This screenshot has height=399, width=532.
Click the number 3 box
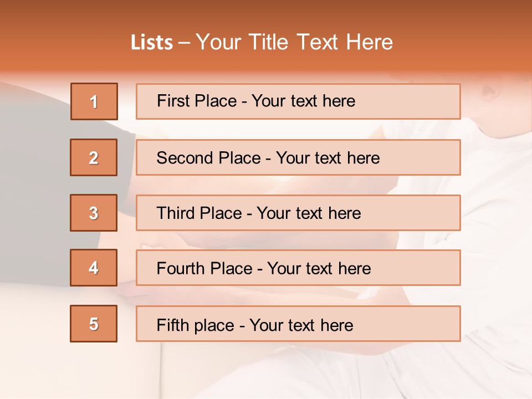[94, 213]
